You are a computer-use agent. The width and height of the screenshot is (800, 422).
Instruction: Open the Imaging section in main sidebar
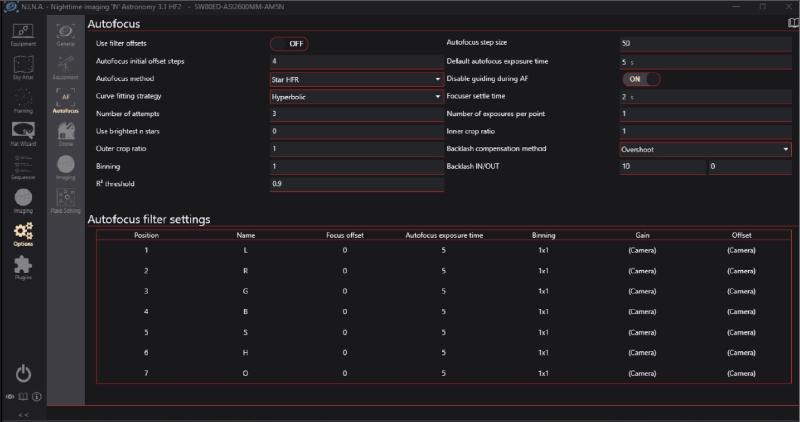23,201
